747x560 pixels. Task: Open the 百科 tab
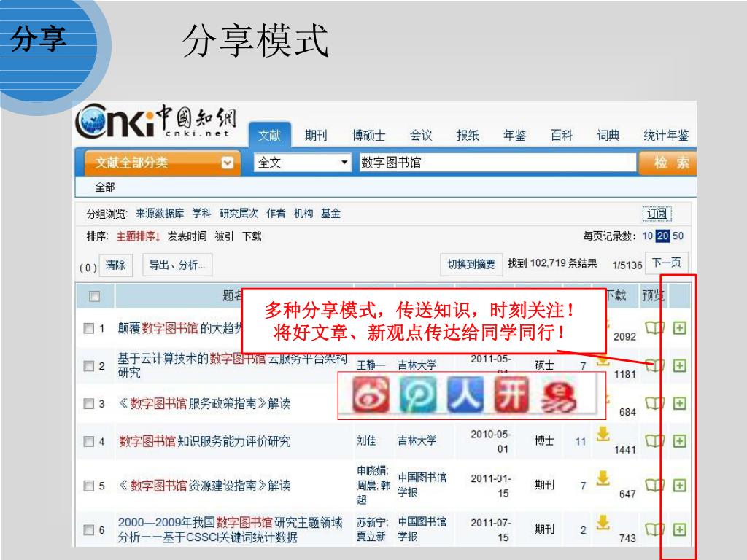(x=562, y=136)
